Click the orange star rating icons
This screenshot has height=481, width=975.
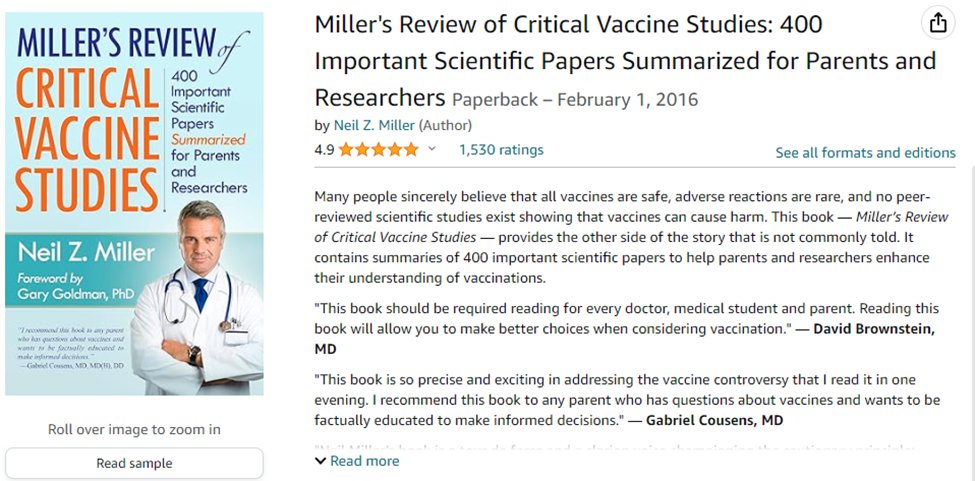pyautogui.click(x=378, y=150)
